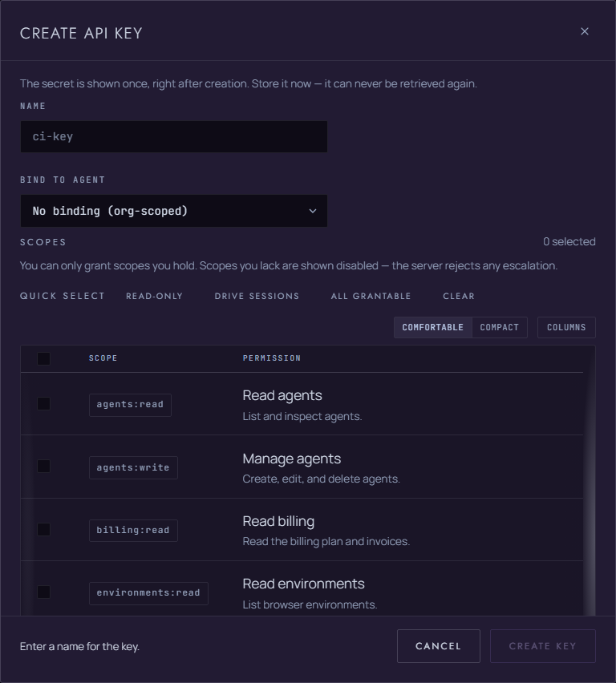Click 'List browser environments.' description
The width and height of the screenshot is (616, 683).
click(x=310, y=604)
